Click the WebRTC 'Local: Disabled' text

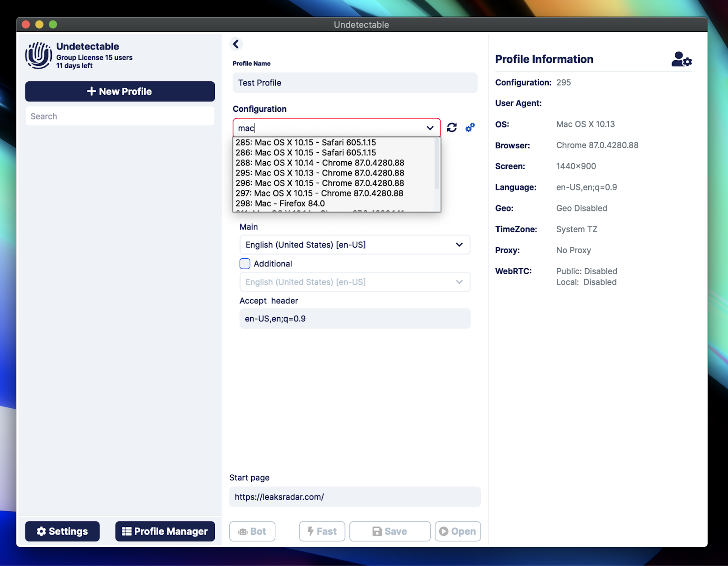586,282
